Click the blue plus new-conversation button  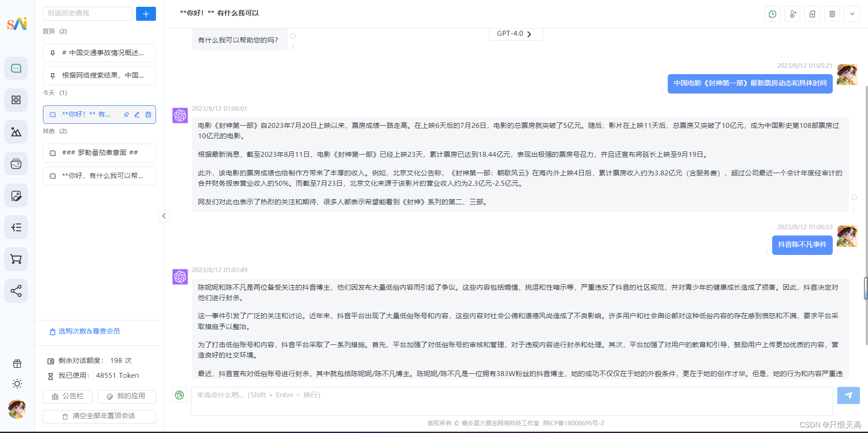(146, 14)
